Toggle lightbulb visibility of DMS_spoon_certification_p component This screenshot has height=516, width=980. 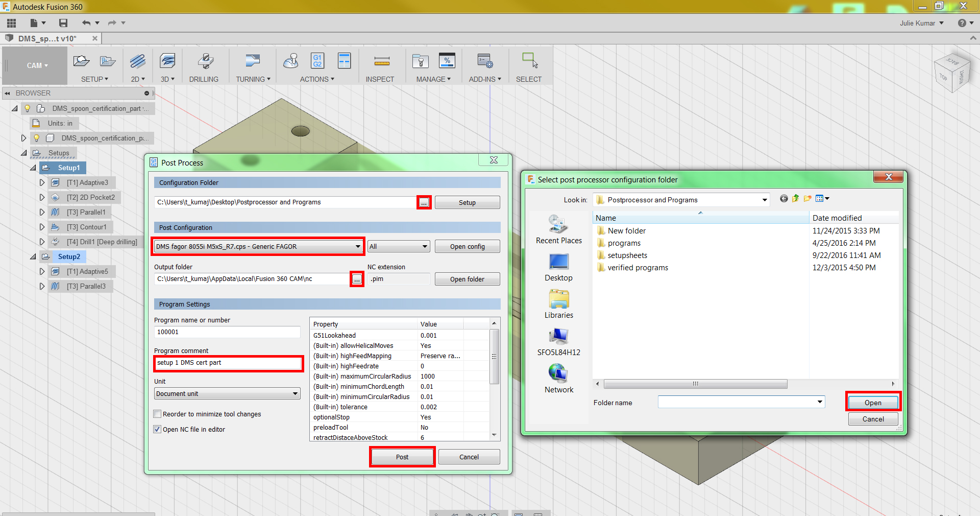click(37, 138)
